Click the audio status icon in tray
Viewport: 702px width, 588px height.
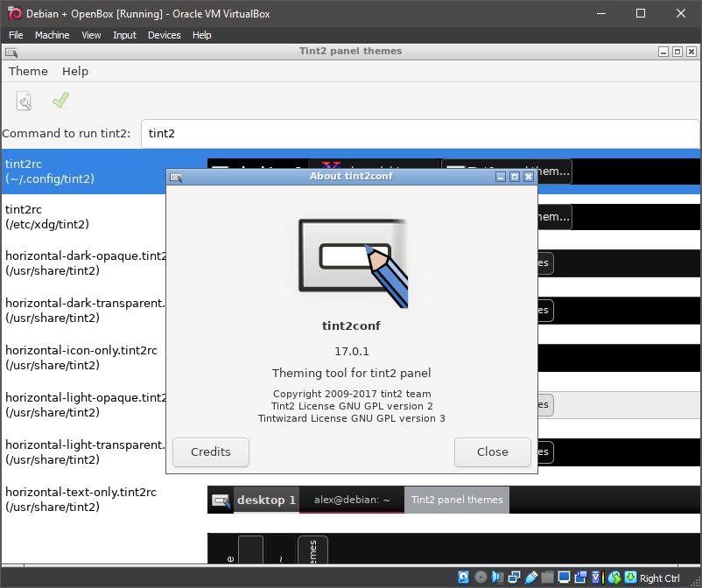[x=497, y=577]
